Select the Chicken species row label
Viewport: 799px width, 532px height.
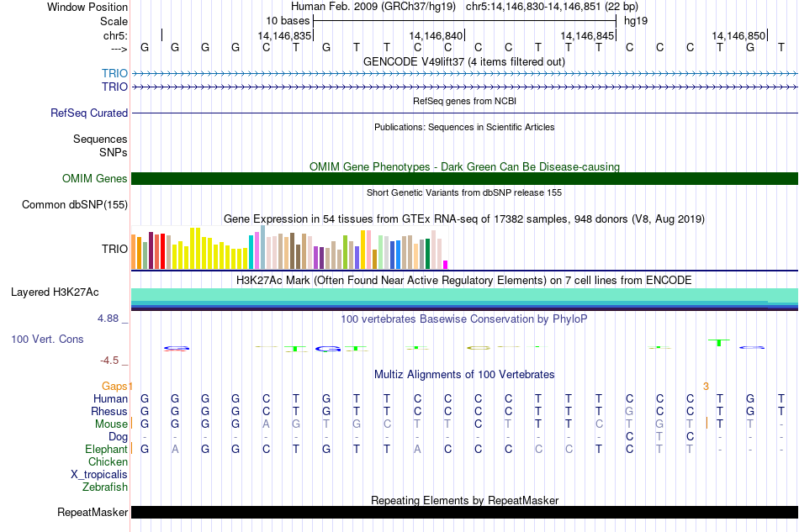[x=108, y=461]
